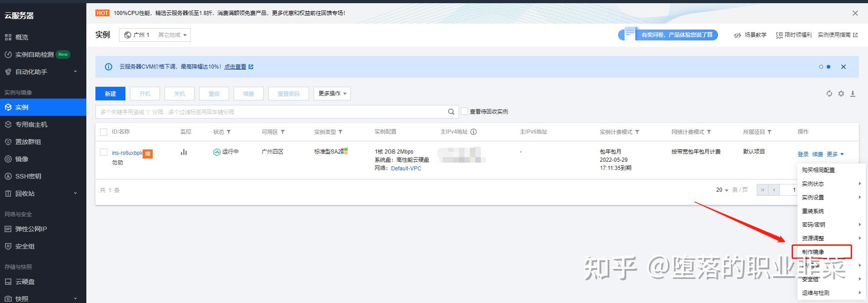The width and height of the screenshot is (868, 303).
Task: Filter by 实例类型 column
Action: click(340, 132)
